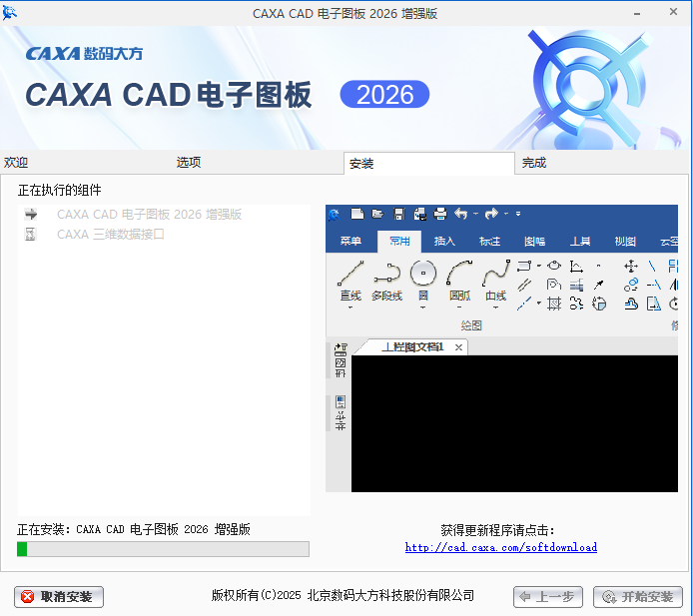Close the 工程图文档1 tab in the preview

[458, 347]
